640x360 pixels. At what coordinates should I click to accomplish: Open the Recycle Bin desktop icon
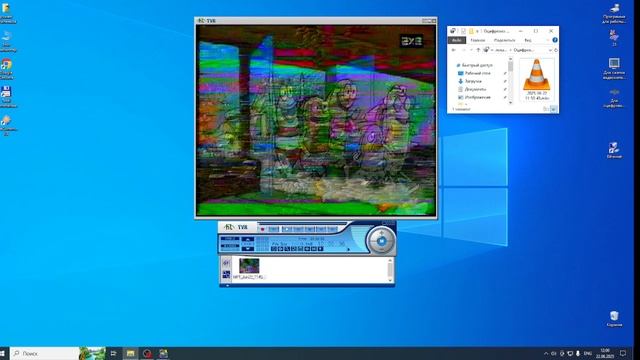pyautogui.click(x=614, y=319)
